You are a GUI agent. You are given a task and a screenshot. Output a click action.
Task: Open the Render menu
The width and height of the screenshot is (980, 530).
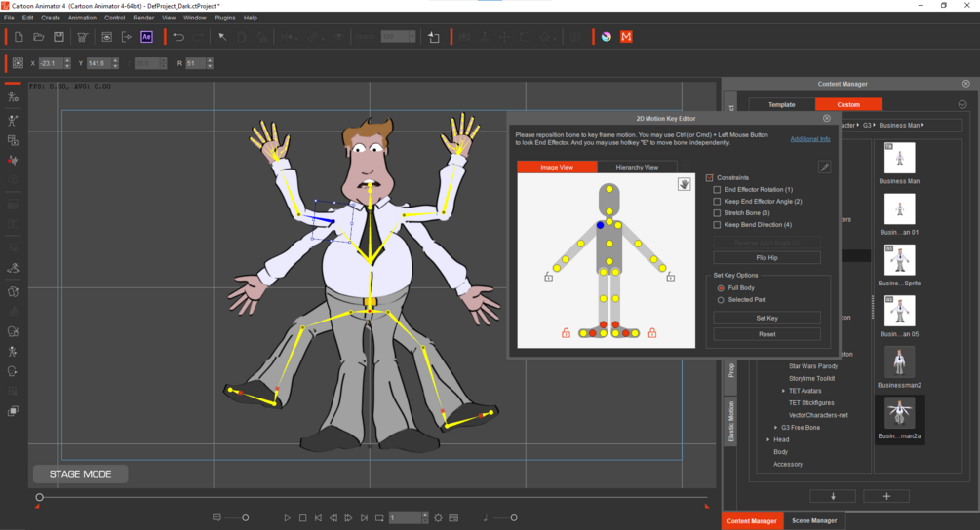[143, 18]
